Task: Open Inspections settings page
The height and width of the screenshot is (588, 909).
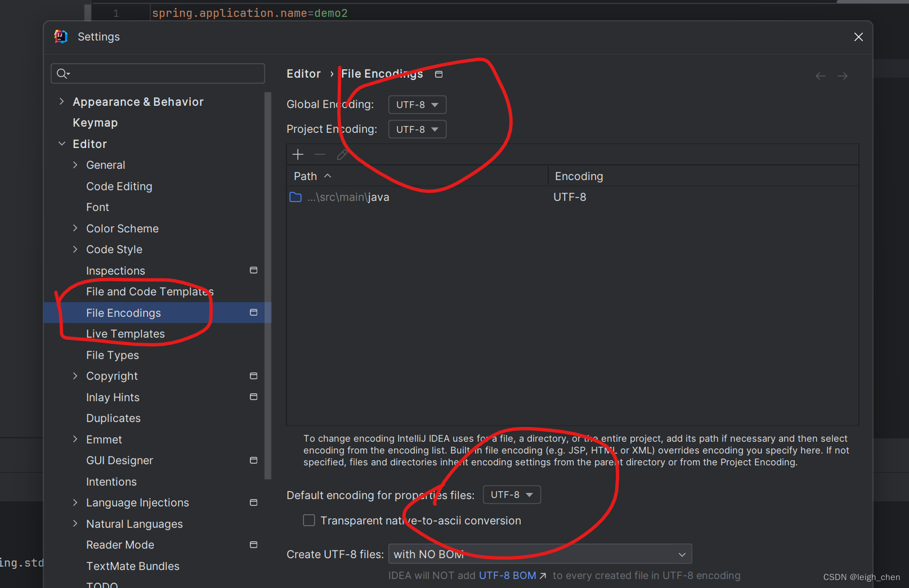Action: pyautogui.click(x=115, y=271)
